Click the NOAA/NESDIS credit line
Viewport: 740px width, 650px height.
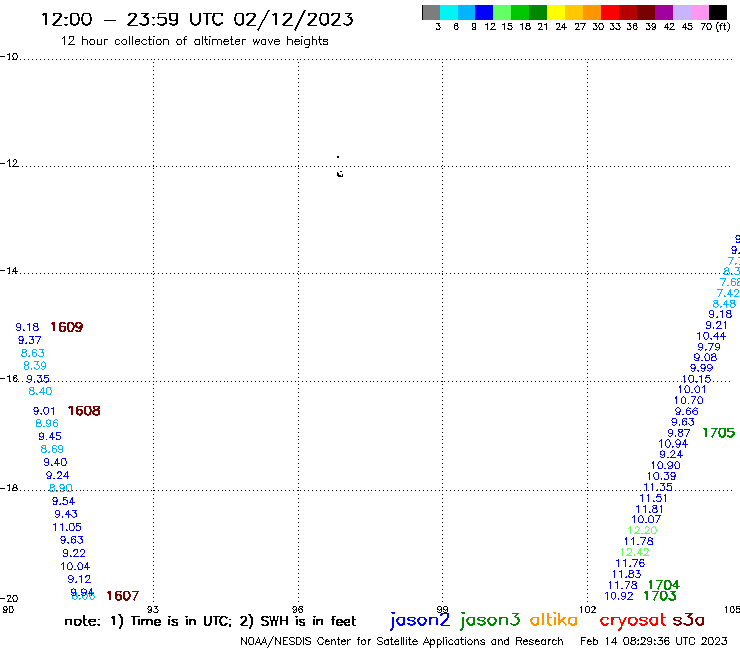402,642
